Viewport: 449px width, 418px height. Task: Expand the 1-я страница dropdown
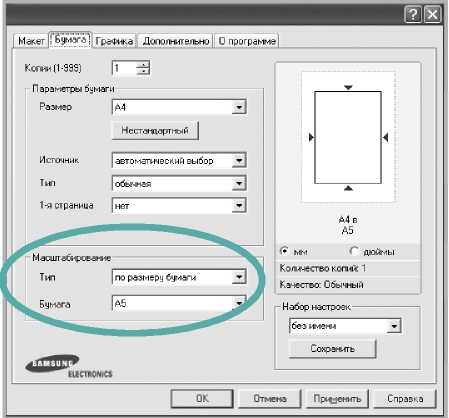point(179,206)
